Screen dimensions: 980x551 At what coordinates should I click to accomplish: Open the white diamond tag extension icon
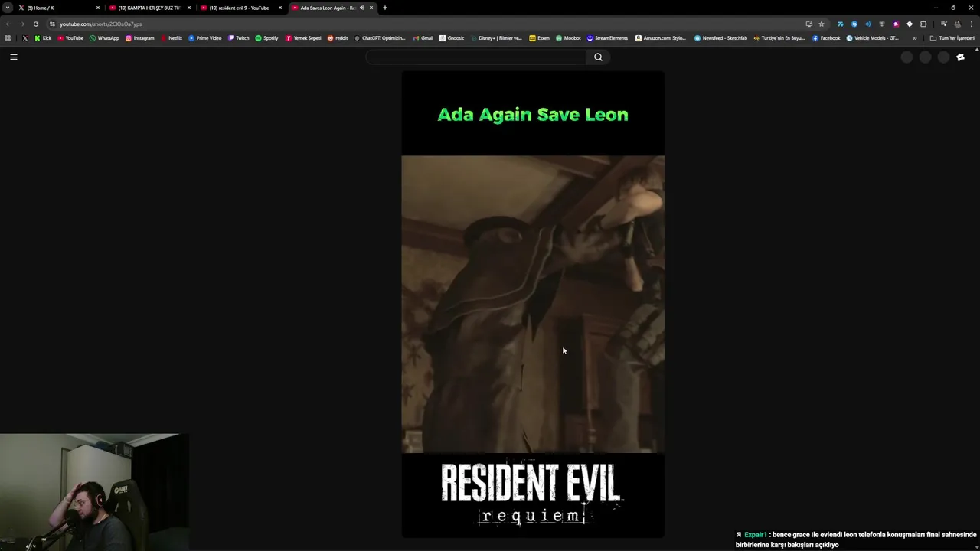[910, 24]
